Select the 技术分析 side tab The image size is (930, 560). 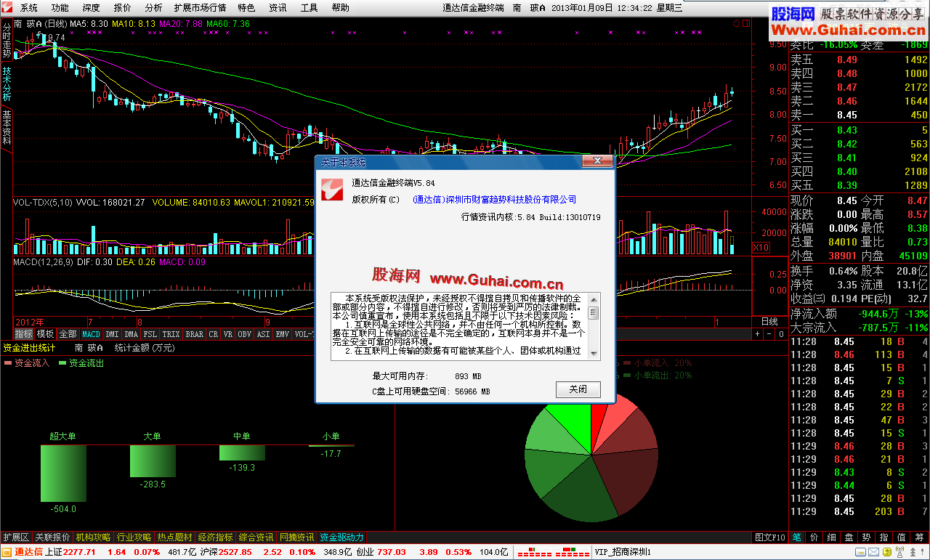point(7,84)
